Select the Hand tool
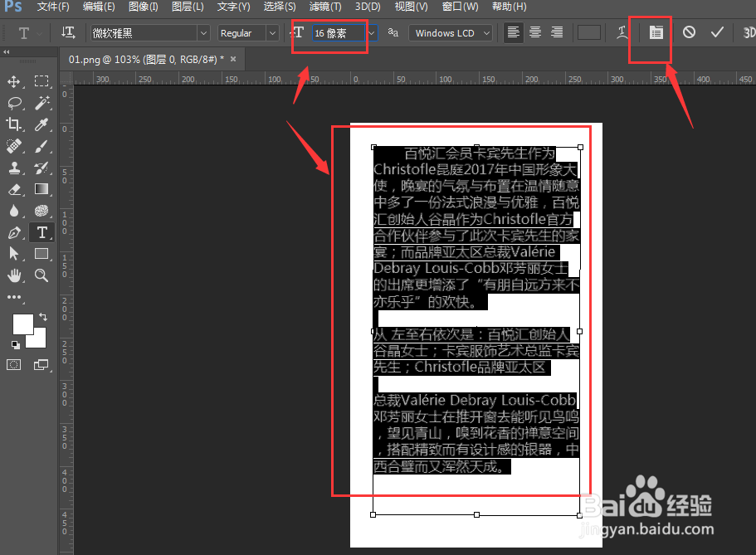 [x=14, y=275]
